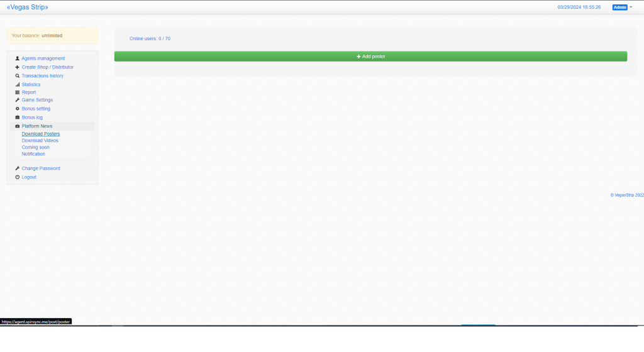Screen dimensions: 644x352
Task: Click the power icon beside Logout
Action: [17, 177]
